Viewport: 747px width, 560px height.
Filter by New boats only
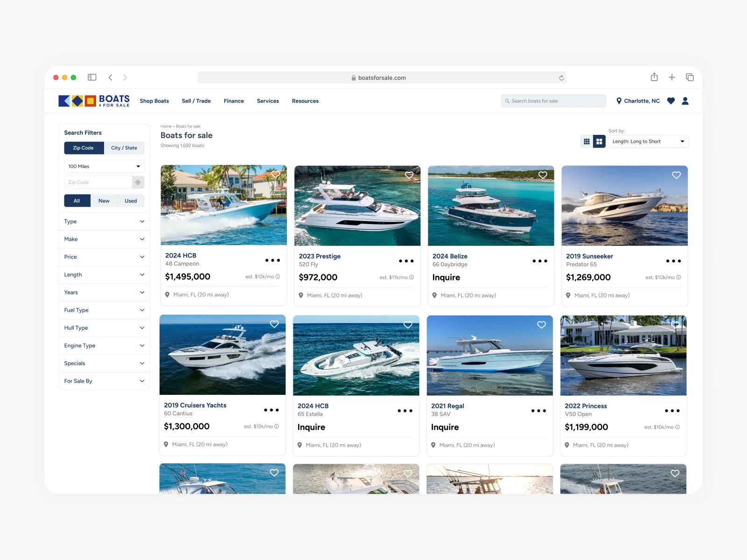pos(104,201)
